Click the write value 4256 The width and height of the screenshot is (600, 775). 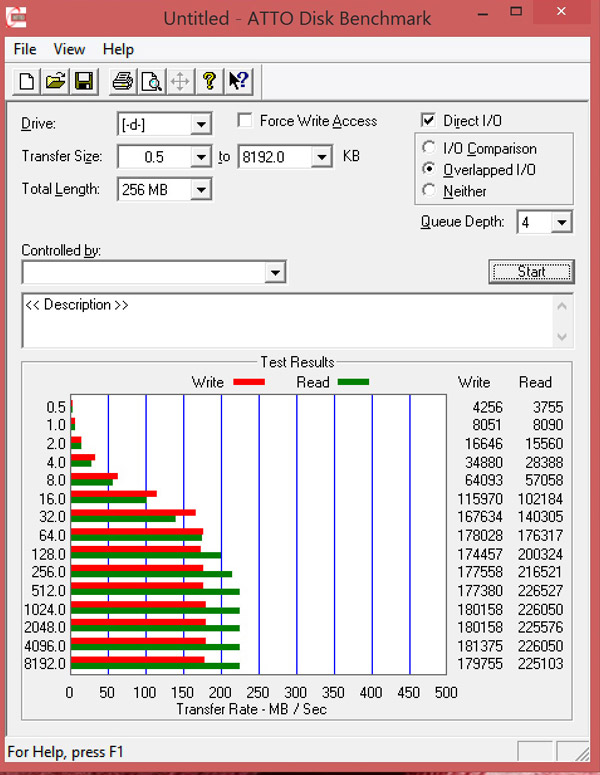[487, 407]
